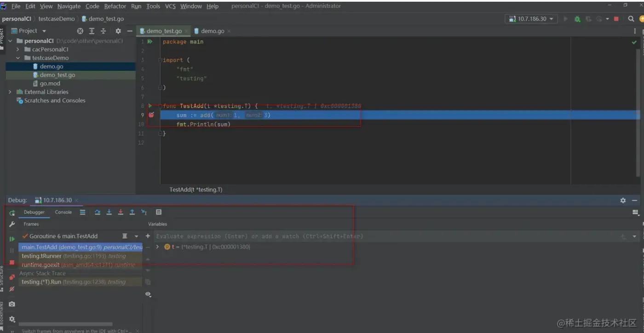Switch to Debugger tab

tap(34, 212)
